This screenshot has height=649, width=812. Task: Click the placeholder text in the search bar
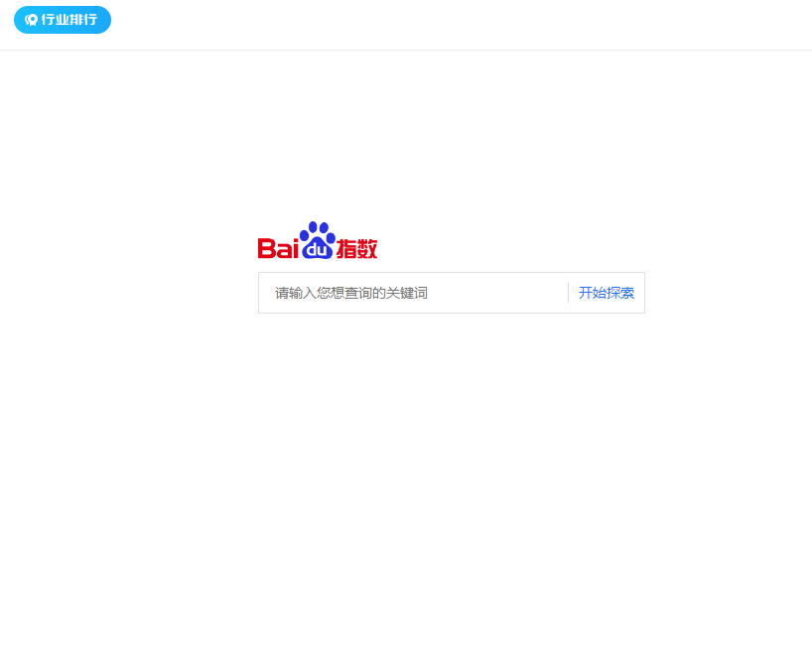tap(349, 292)
